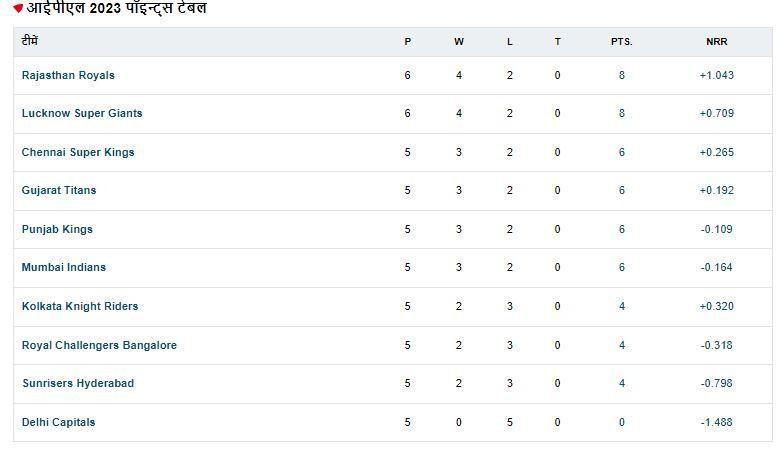This screenshot has width=778, height=451.
Task: Click the T tied column header
Action: click(557, 41)
